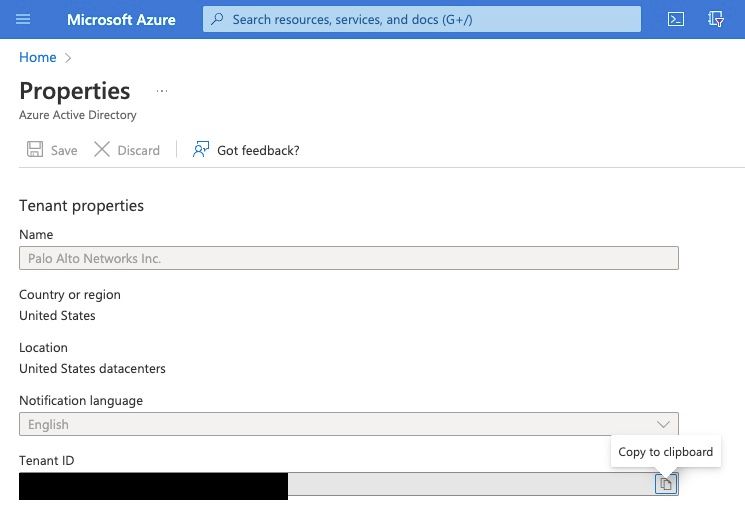Click the Got feedback? link
745x513 pixels.
(258, 150)
